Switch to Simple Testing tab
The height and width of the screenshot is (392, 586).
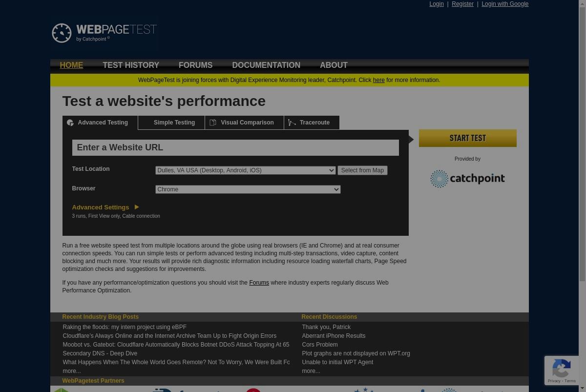click(171, 123)
